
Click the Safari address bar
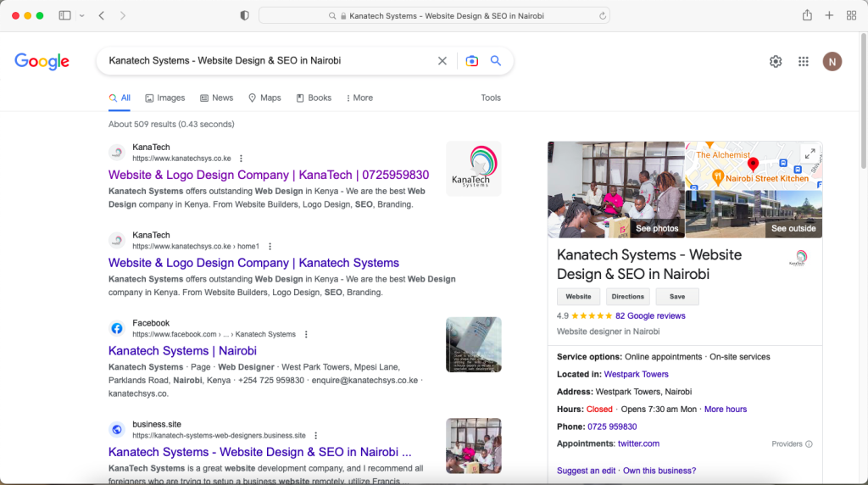(x=434, y=15)
